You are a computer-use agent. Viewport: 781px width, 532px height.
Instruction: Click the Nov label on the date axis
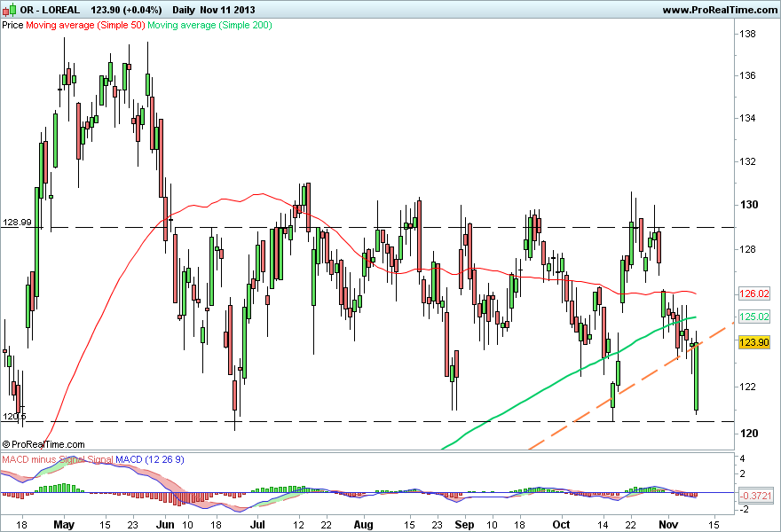(668, 525)
